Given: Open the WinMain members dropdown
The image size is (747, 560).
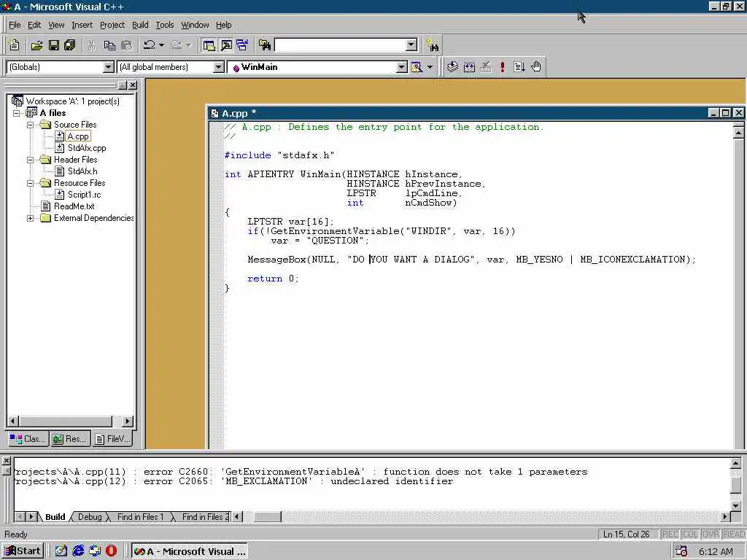Looking at the screenshot, I should click(402, 67).
